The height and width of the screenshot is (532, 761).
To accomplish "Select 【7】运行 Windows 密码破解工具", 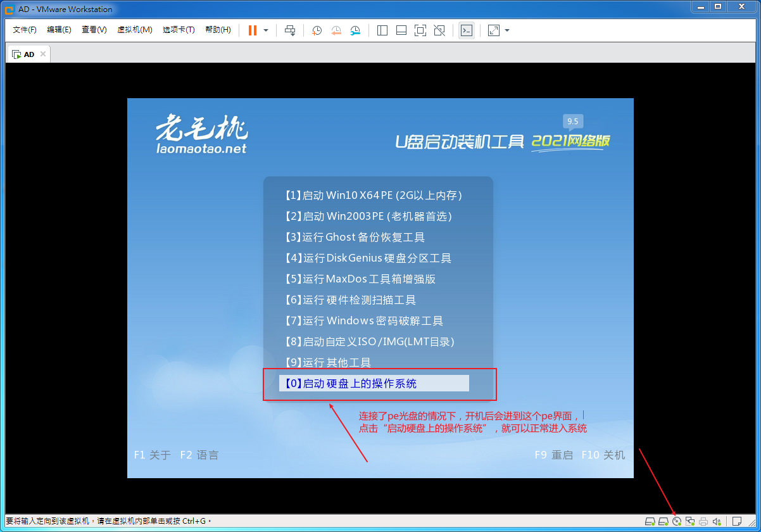I will [374, 320].
